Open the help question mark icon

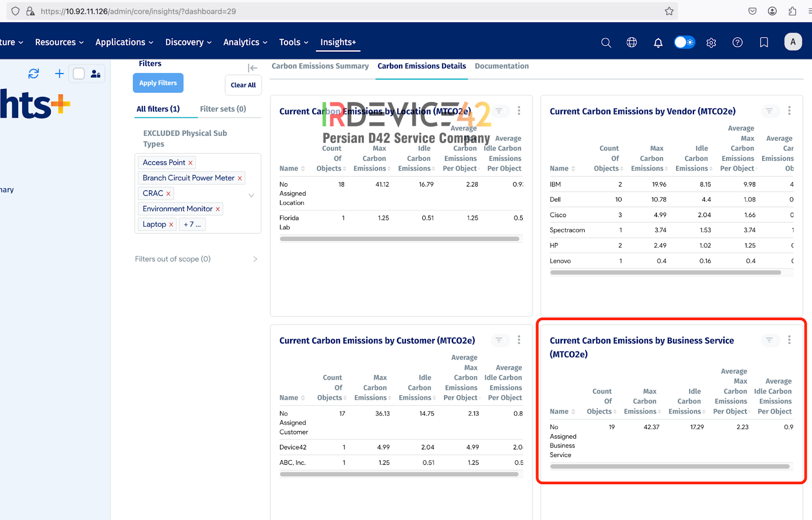[737, 43]
